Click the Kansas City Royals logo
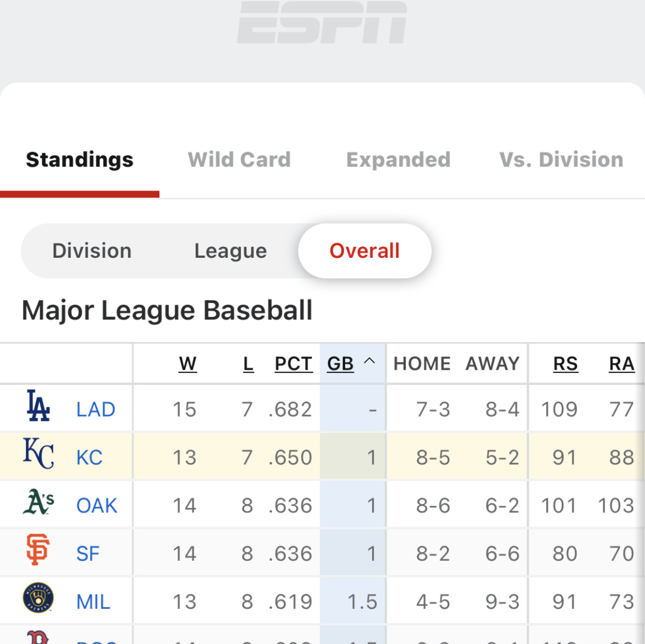The width and height of the screenshot is (645, 644). coord(38,453)
